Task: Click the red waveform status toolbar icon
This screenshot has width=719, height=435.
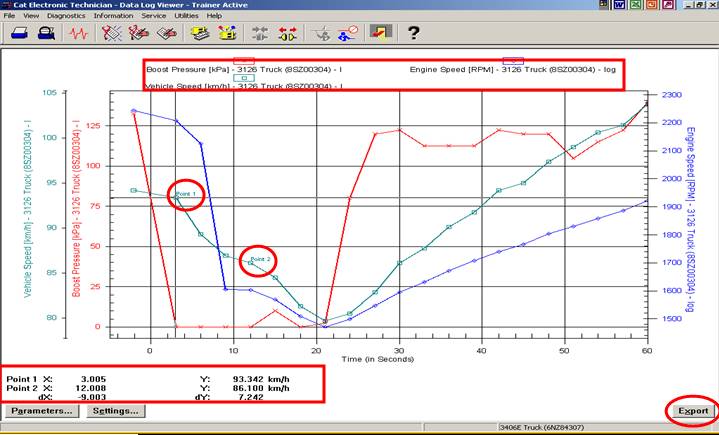Action: (77, 33)
